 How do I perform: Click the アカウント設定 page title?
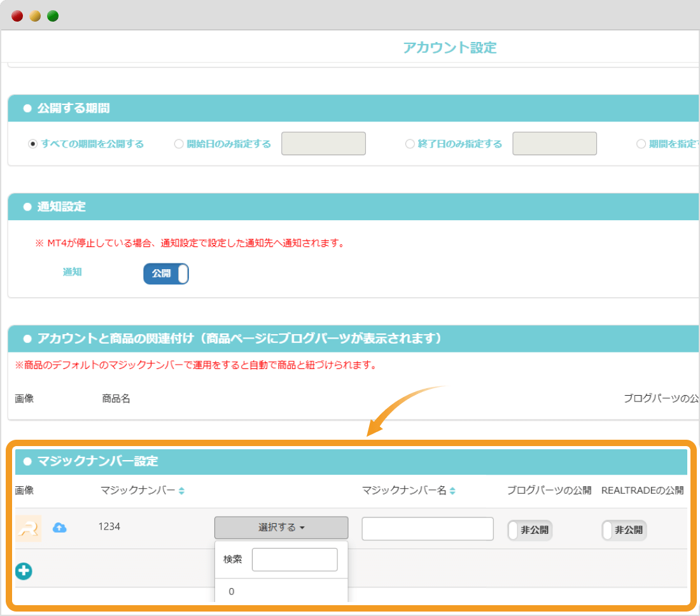tap(449, 47)
